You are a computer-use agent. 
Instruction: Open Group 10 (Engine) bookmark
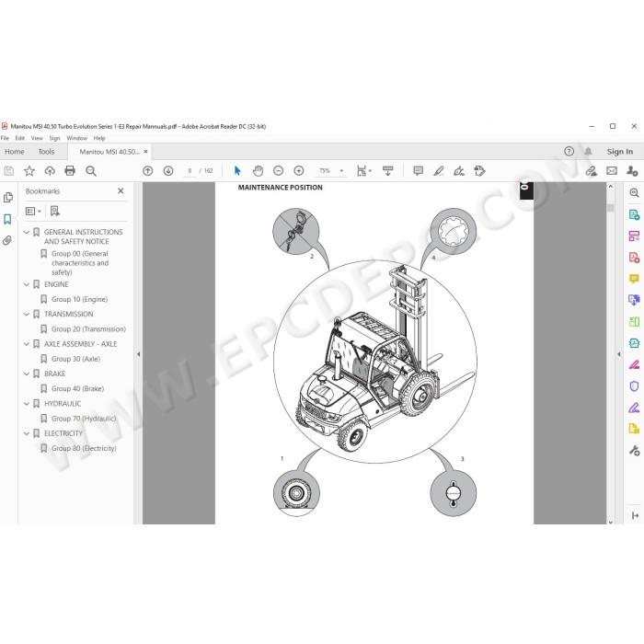(x=80, y=299)
